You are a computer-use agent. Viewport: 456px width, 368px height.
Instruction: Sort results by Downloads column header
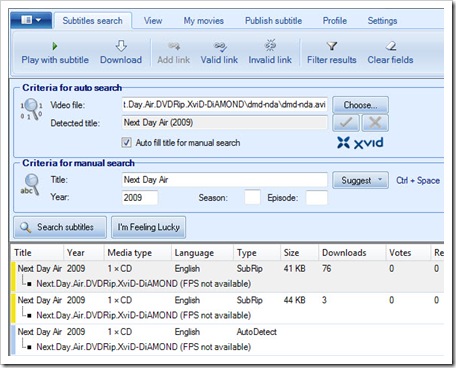(352, 253)
